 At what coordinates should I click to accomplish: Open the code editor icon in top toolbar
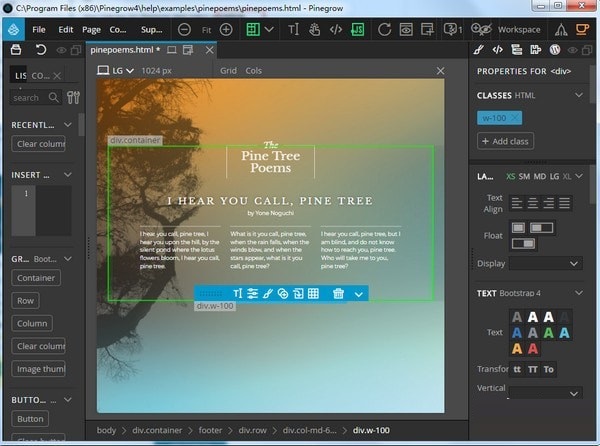click(x=336, y=29)
